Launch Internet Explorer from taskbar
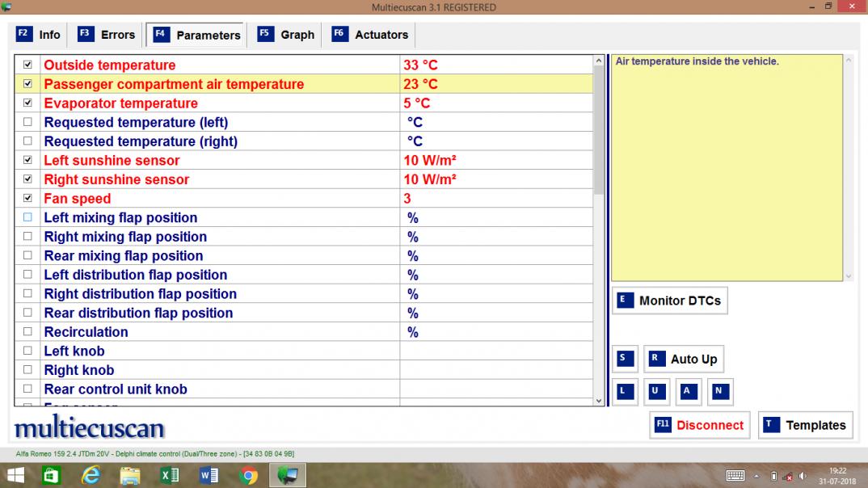The height and width of the screenshot is (488, 868). [x=91, y=475]
